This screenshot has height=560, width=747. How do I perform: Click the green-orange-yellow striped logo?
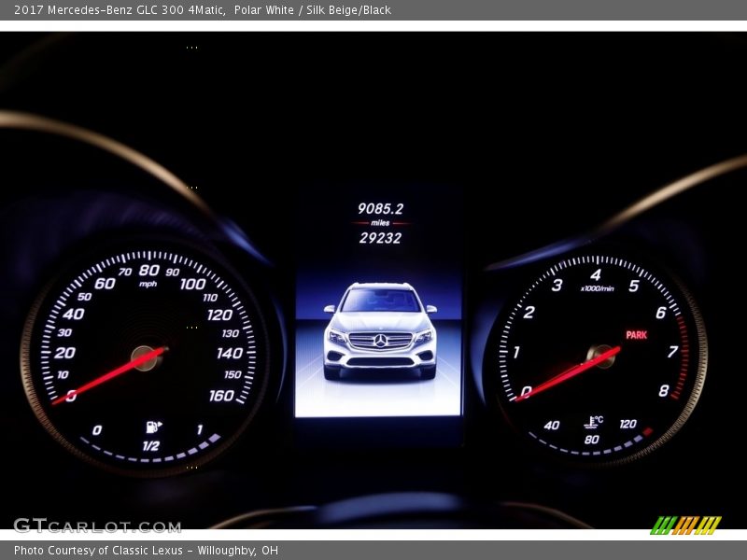(x=685, y=525)
